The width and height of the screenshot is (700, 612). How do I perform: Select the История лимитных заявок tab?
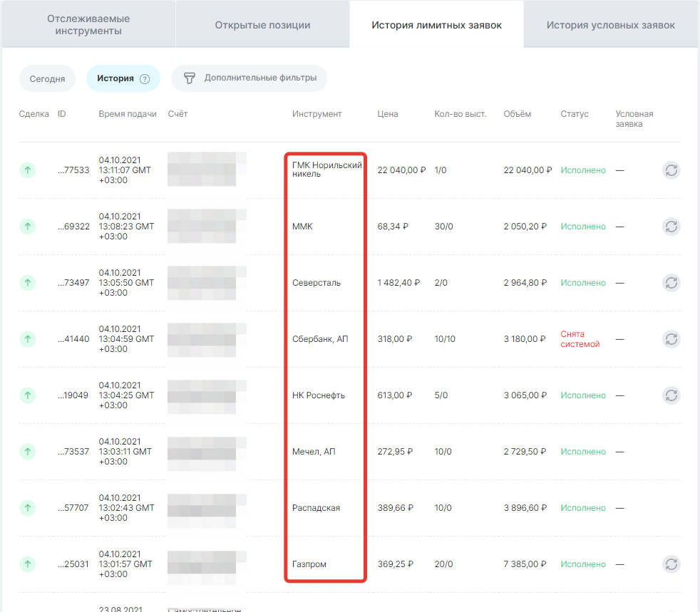coord(436,25)
